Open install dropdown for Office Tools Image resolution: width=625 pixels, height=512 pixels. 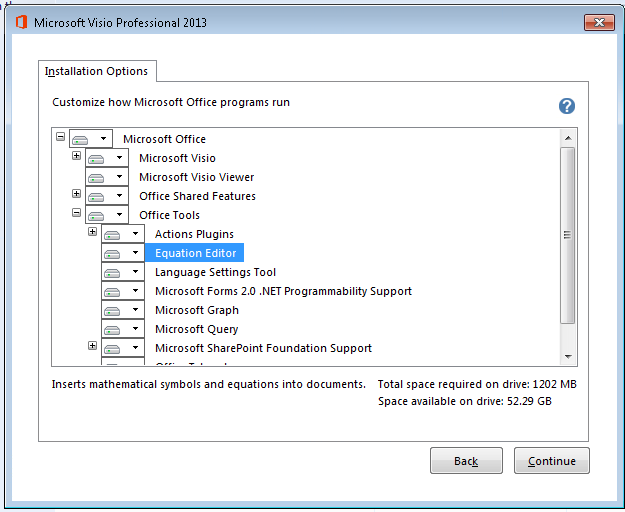[x=107, y=215]
